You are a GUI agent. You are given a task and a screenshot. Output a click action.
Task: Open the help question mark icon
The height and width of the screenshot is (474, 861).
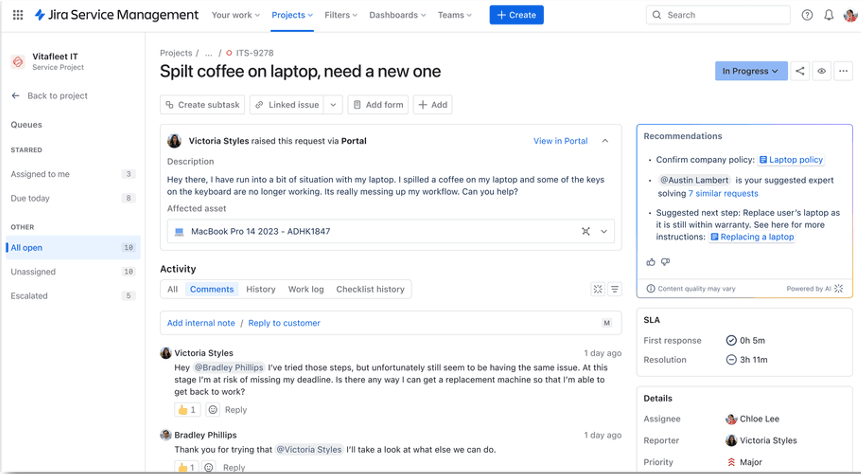[807, 15]
